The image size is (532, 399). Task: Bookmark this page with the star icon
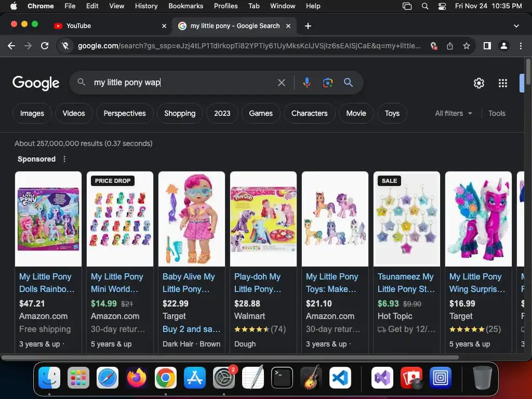tap(467, 46)
